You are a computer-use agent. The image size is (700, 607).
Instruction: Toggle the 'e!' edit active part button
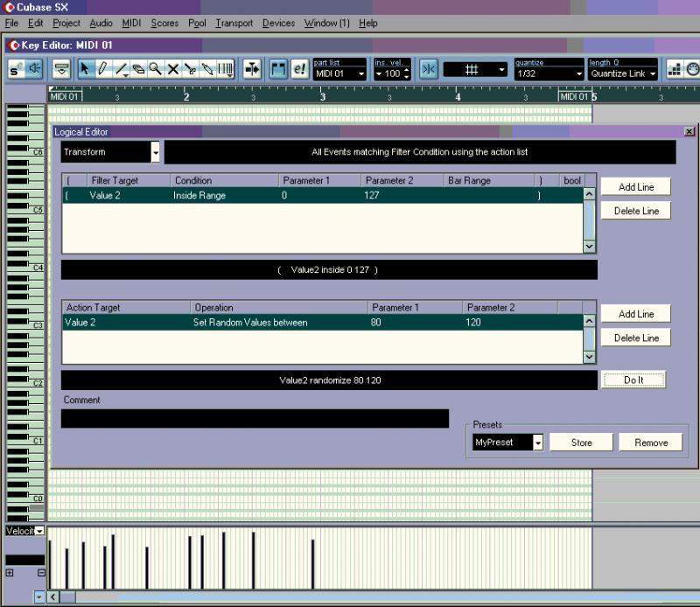tap(299, 69)
